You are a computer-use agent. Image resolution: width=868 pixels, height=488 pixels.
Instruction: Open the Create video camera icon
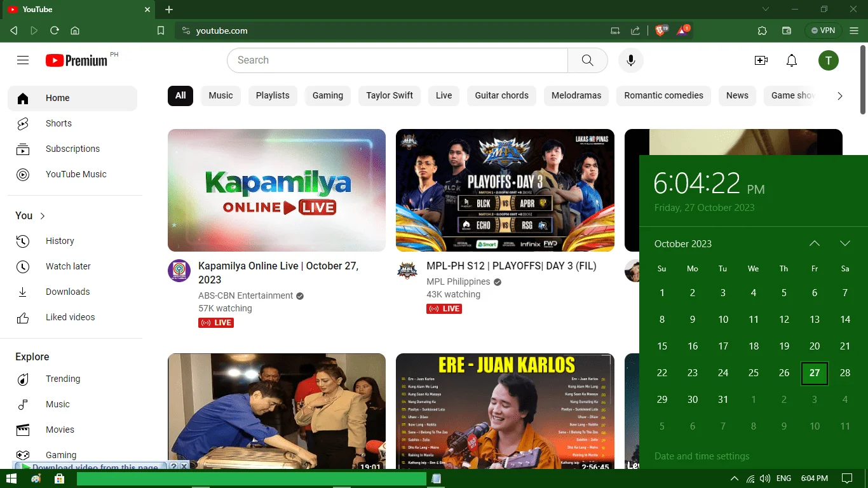(x=761, y=60)
